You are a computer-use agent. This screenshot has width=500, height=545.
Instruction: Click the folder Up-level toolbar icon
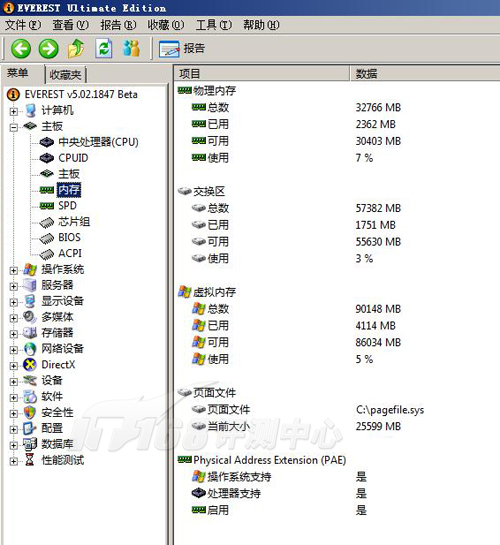[x=76, y=48]
